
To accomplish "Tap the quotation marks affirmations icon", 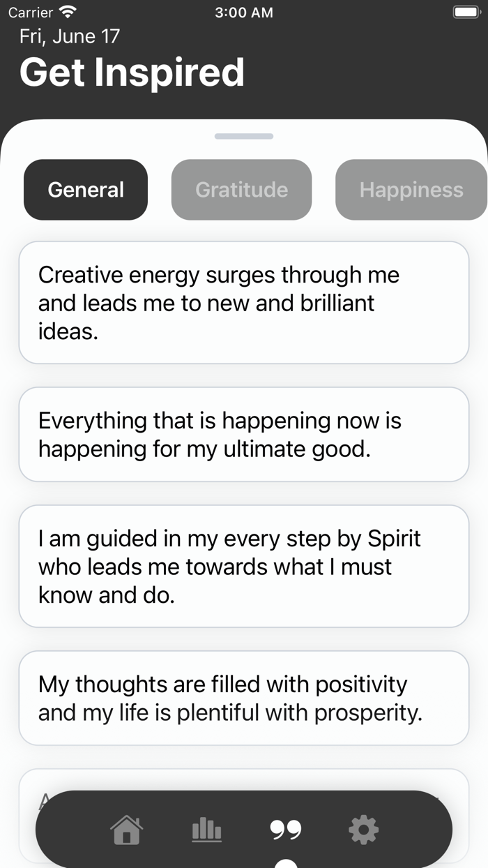I will coord(285,830).
